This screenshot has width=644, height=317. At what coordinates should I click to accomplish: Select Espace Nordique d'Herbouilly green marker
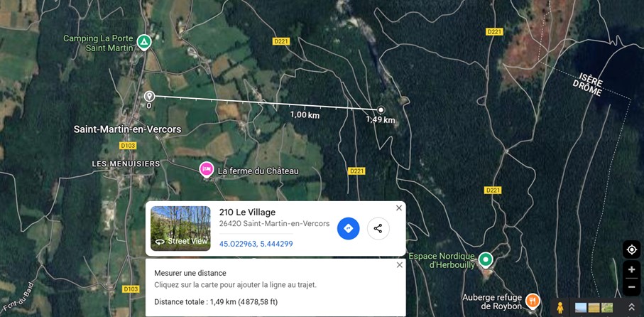486,260
